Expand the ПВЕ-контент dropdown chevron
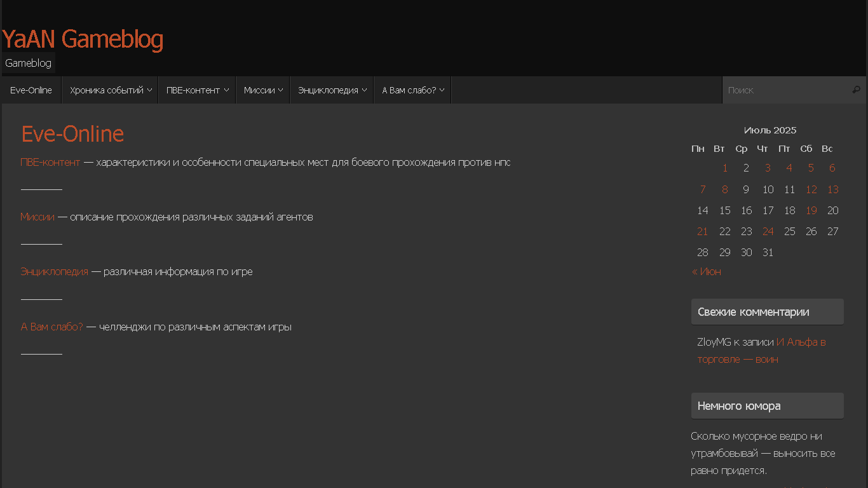Image resolution: width=868 pixels, height=488 pixels. 226,90
